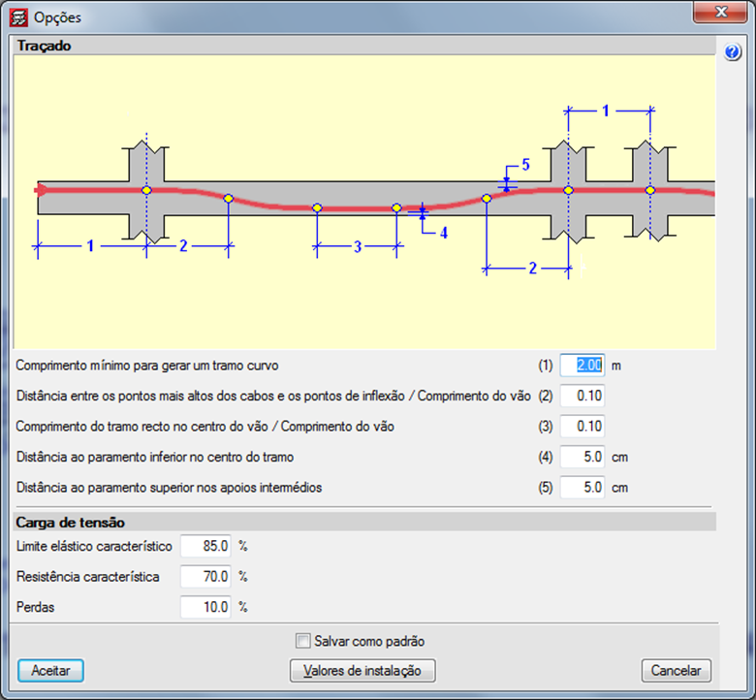Click the dimension label 4 in the diagram
Image resolution: width=756 pixels, height=700 pixels.
click(x=443, y=233)
